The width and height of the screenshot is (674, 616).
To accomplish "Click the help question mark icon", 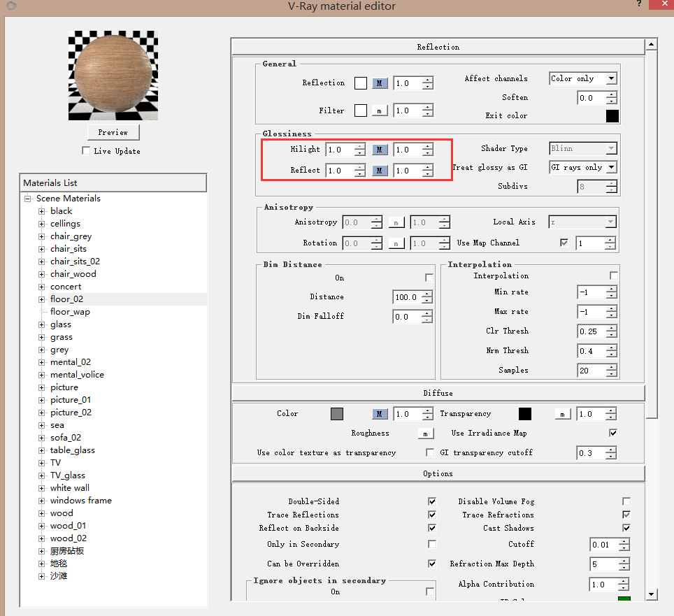I will [x=638, y=4].
